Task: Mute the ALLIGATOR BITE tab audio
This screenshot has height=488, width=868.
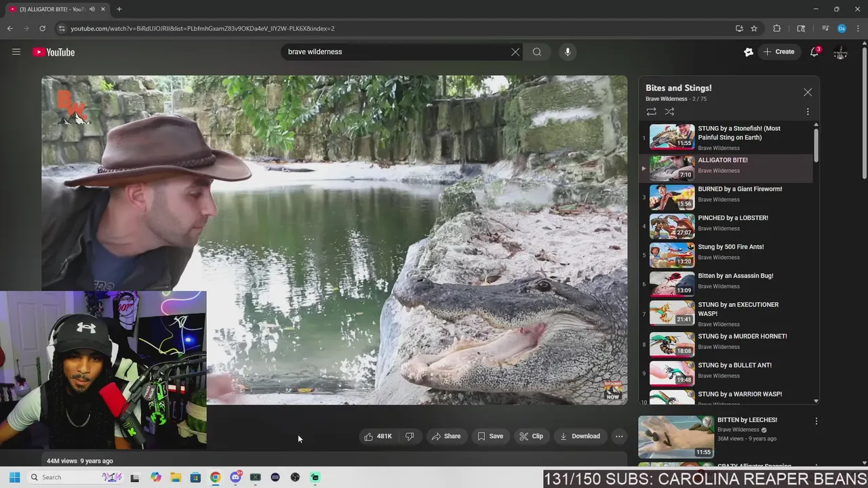Action: (92, 9)
